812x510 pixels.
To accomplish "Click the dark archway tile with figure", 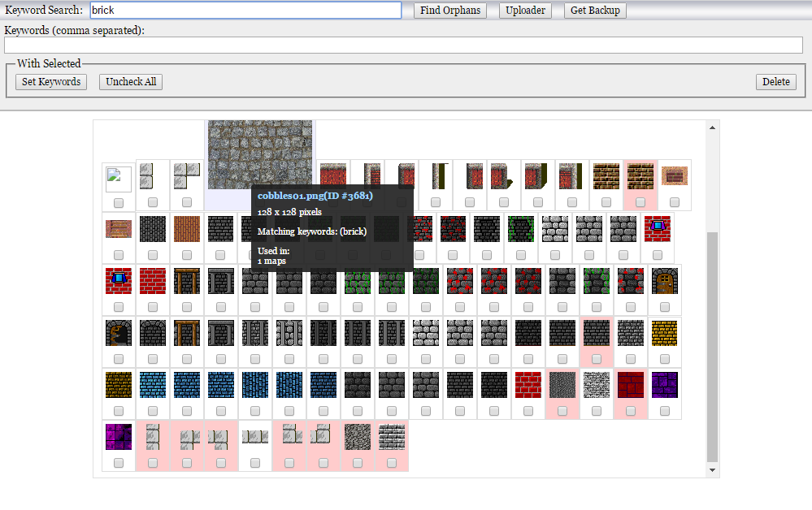I will pos(119,333).
